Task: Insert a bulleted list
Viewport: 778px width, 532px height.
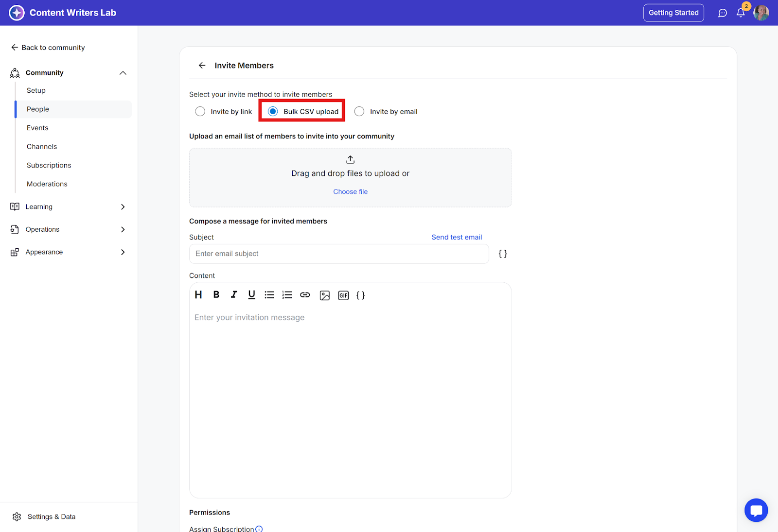Action: pos(269,295)
